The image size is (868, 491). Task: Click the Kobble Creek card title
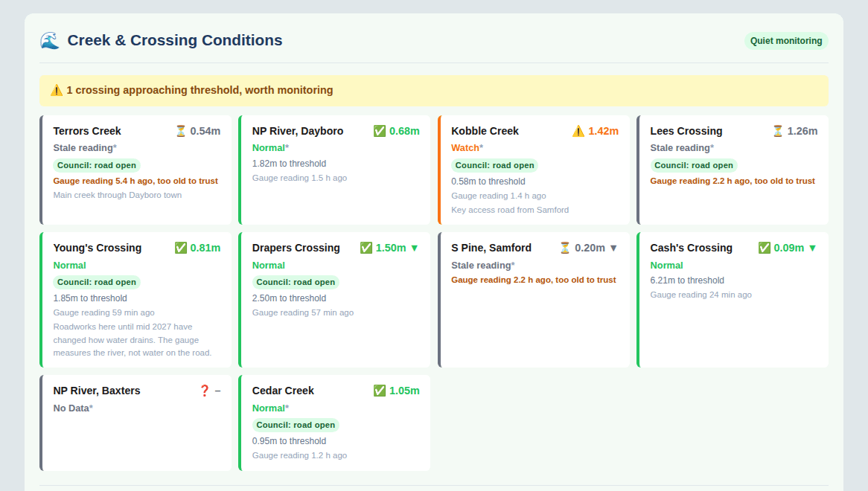(485, 131)
